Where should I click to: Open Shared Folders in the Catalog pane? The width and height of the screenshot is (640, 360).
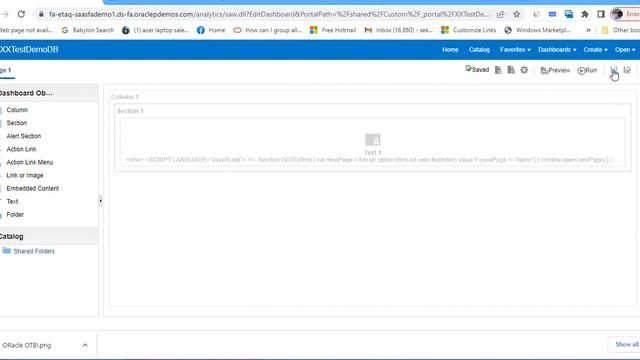pyautogui.click(x=34, y=251)
